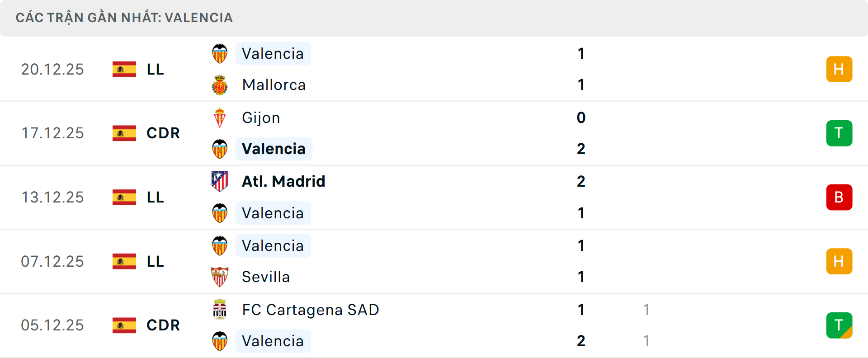Click the LL competition label on 13.12.25
Screen dimensions: 868x358
point(155,198)
